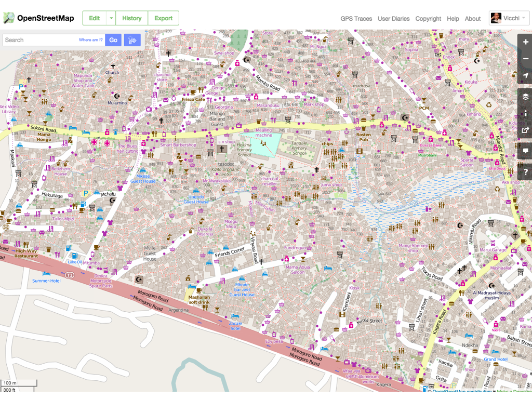Click the Frisco Cafe label
Viewport: 532px width, 399px height.
coord(193,99)
